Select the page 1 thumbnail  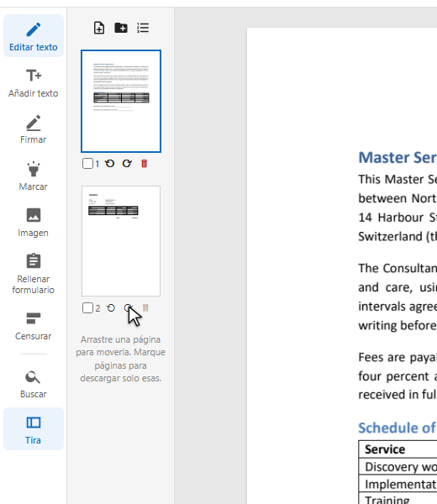[121, 101]
